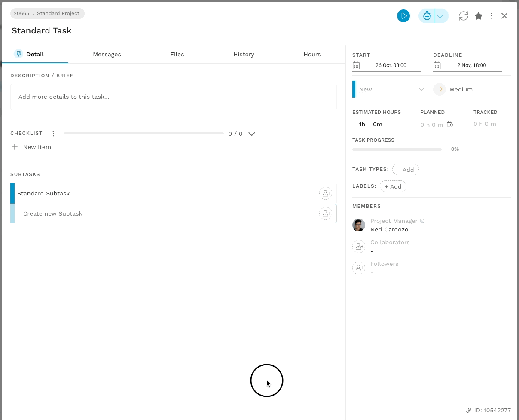Edit the deadline 2 Nov, 18:00
Image resolution: width=519 pixels, height=420 pixels.
pos(472,65)
